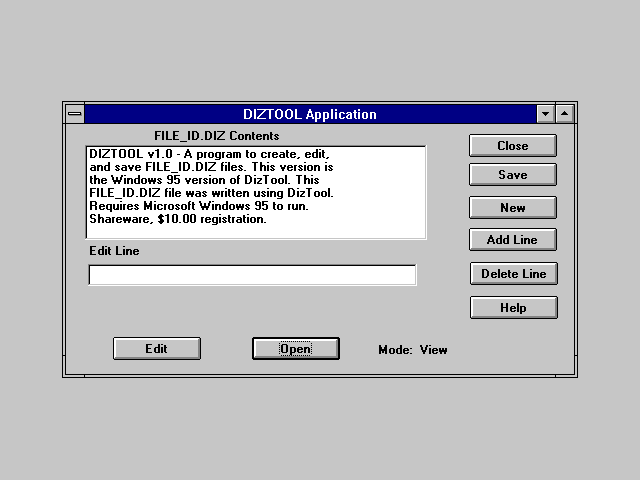Create a new file with New button
This screenshot has height=480, width=640.
click(x=512, y=208)
